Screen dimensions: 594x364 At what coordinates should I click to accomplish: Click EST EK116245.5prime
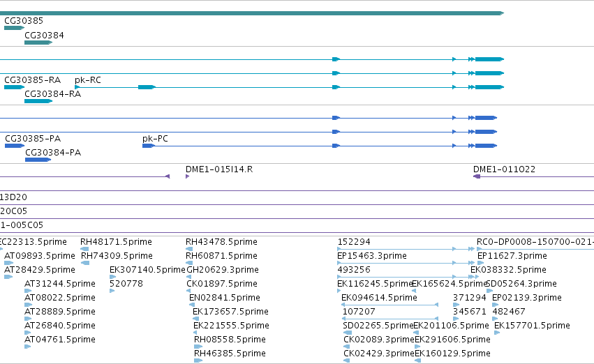375,284
